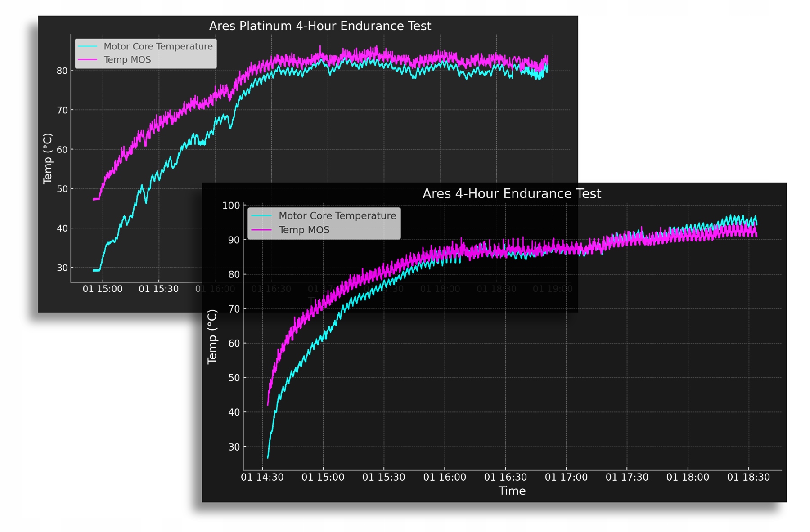Select '01 17:00' tick on lower chart
This screenshot has height=532, width=810.
click(566, 477)
